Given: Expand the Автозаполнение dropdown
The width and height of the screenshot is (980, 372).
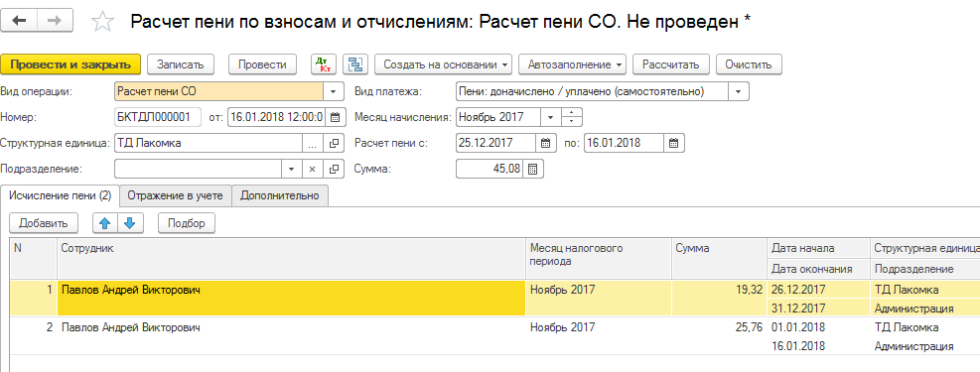Looking at the screenshot, I should (x=572, y=64).
